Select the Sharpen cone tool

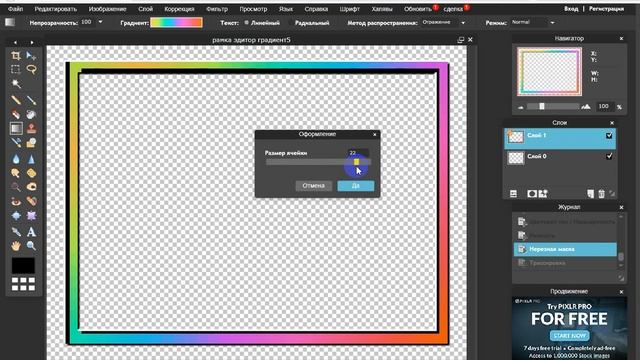(x=31, y=159)
